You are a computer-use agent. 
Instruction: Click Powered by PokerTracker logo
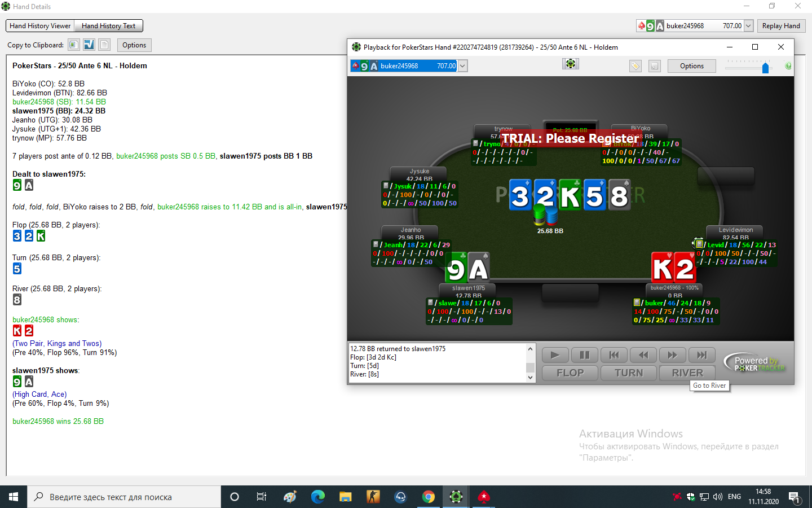[756, 362]
